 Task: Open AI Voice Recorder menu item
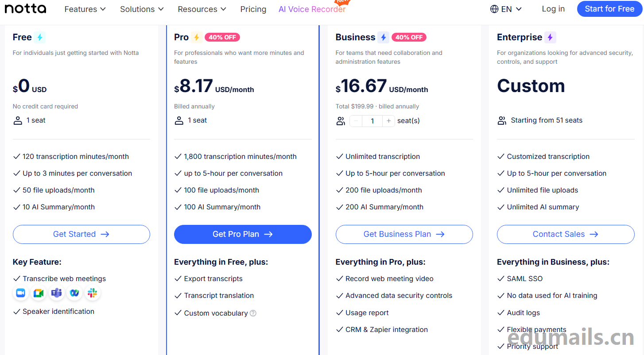tap(312, 9)
